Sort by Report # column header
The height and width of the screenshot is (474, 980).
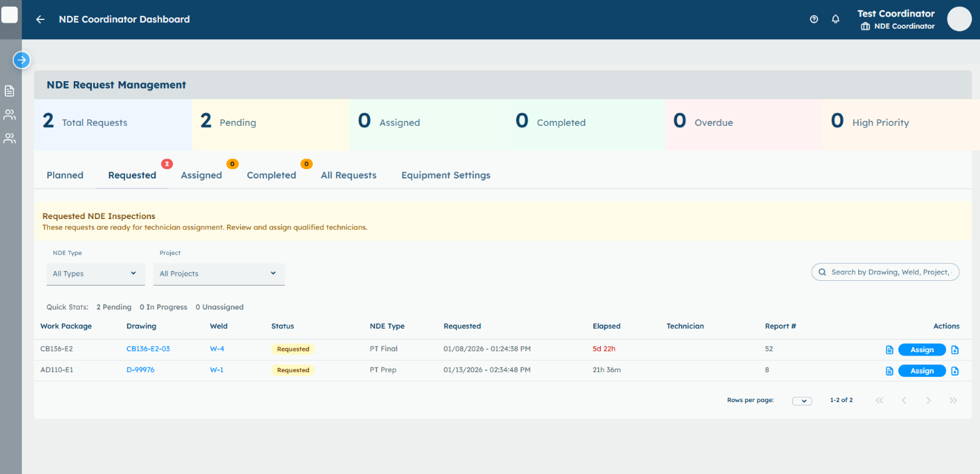(780, 326)
